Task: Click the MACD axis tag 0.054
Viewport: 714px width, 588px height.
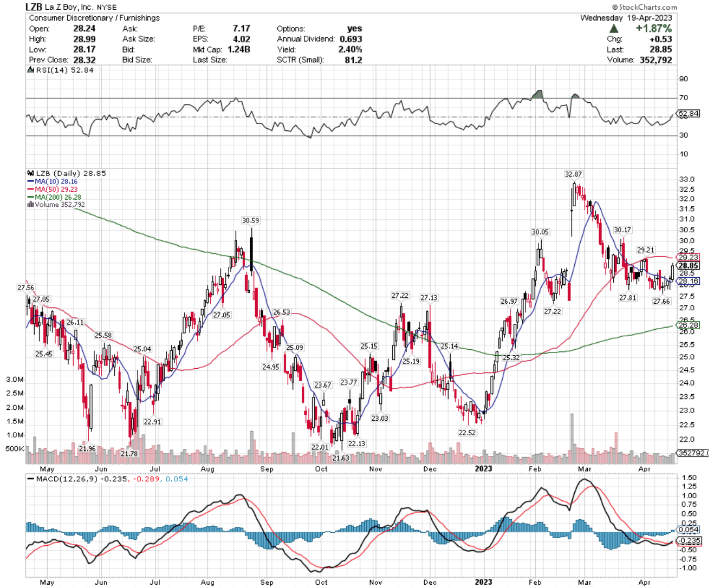Action: click(689, 530)
